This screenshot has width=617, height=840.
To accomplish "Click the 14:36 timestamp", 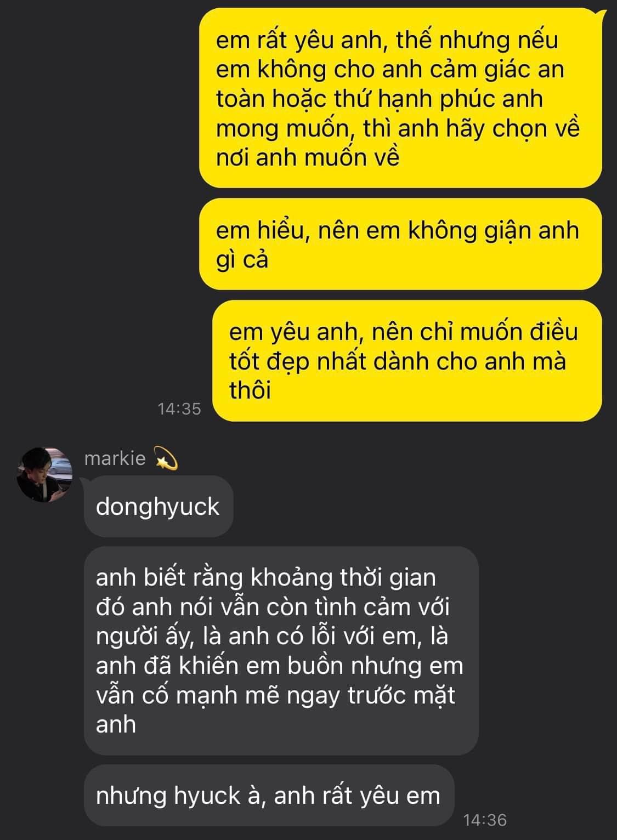I will pos(485,820).
